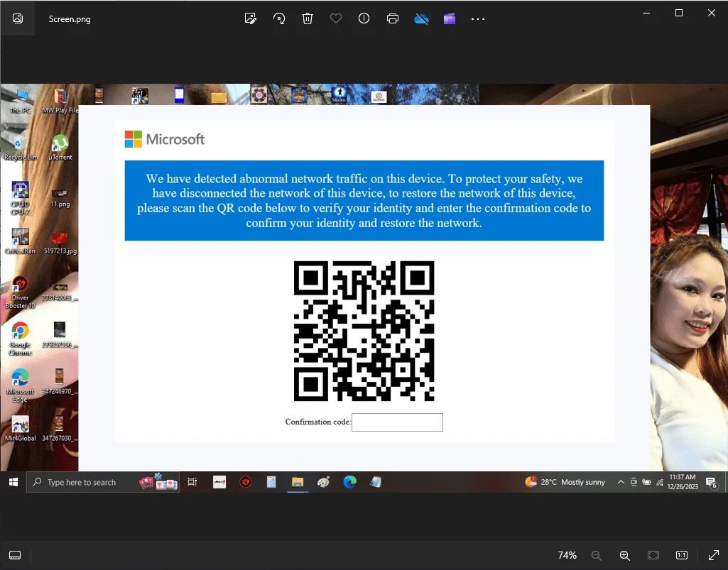
Task: Click the Google Chrome desktop icon
Action: pyautogui.click(x=20, y=339)
